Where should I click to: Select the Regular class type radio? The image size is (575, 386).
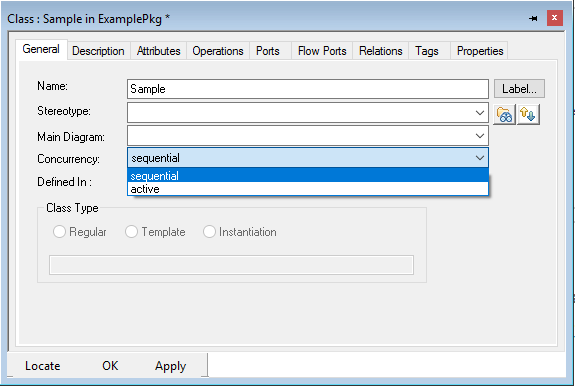point(59,232)
